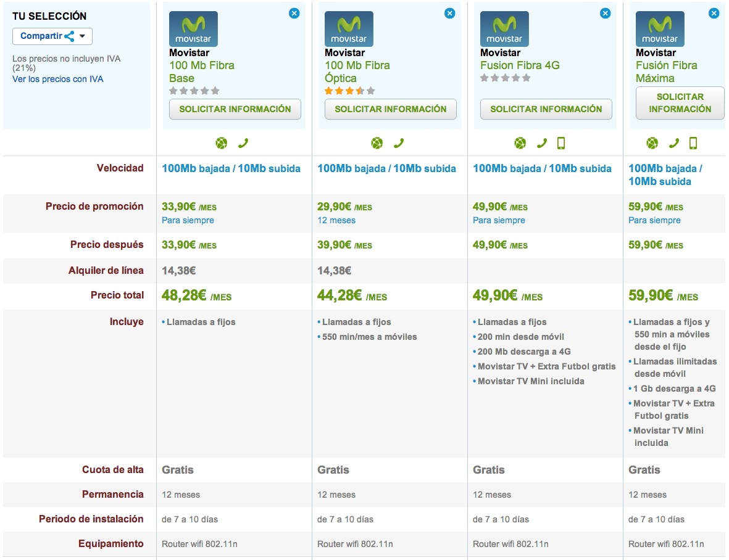Viewport: 729px width, 560px height.
Task: Click phone icon under 100 Mb Fibra Base
Action: pyautogui.click(x=243, y=143)
